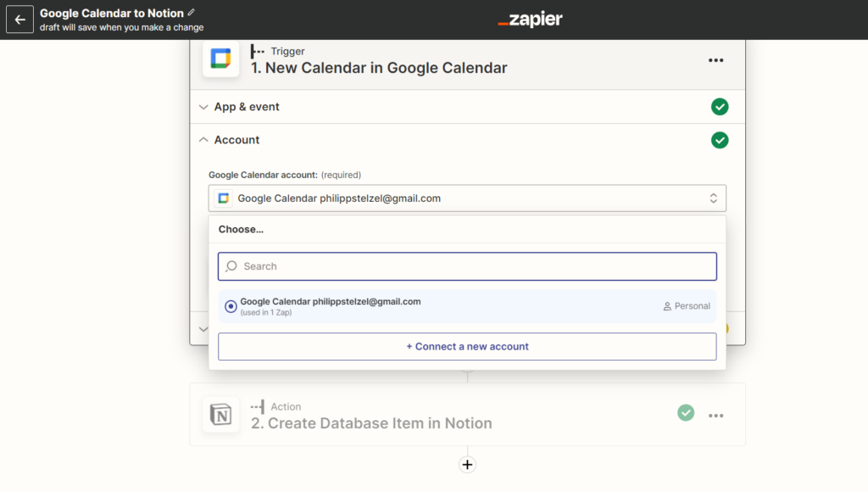Click the back arrow button
Screen dimensions: 868x492
[x=20, y=20]
